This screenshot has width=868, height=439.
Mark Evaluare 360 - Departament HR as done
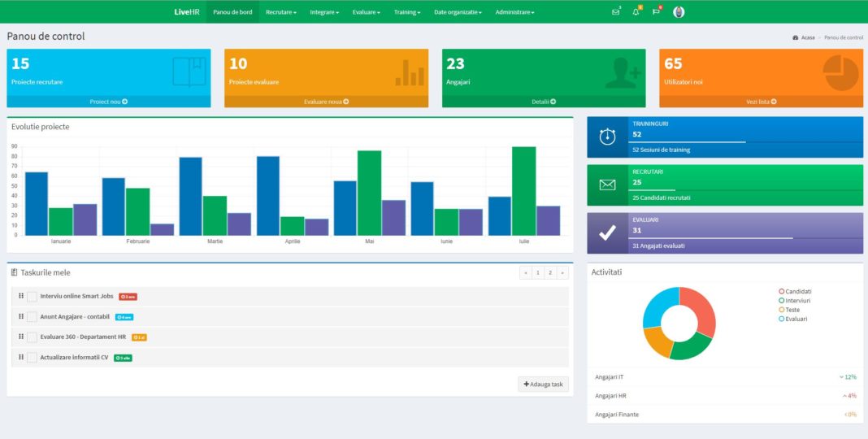pyautogui.click(x=33, y=337)
